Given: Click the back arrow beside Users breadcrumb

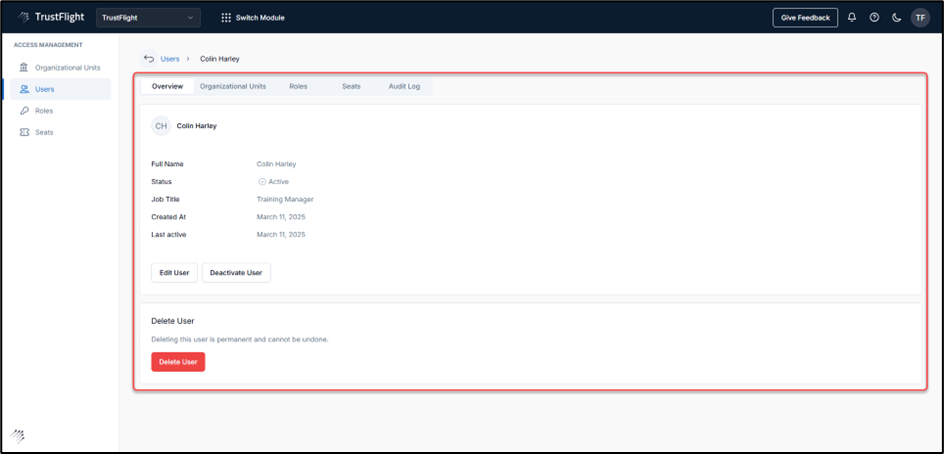Looking at the screenshot, I should point(149,59).
